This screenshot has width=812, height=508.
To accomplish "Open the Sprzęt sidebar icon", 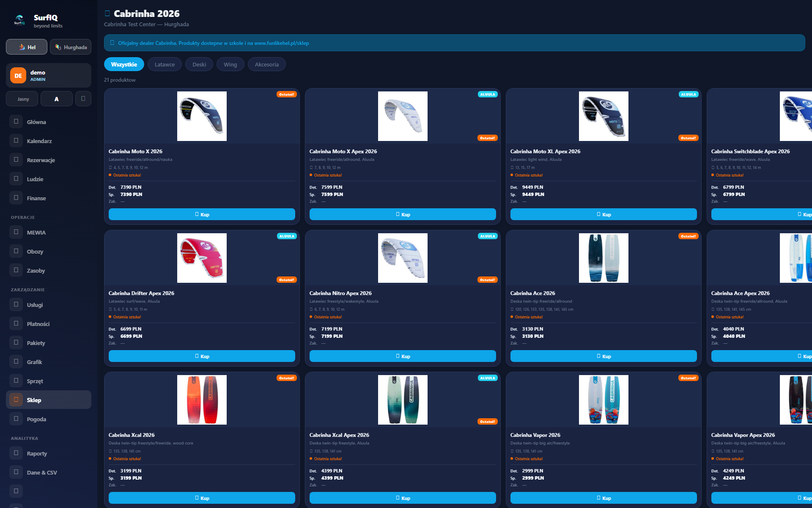I will [x=16, y=381].
